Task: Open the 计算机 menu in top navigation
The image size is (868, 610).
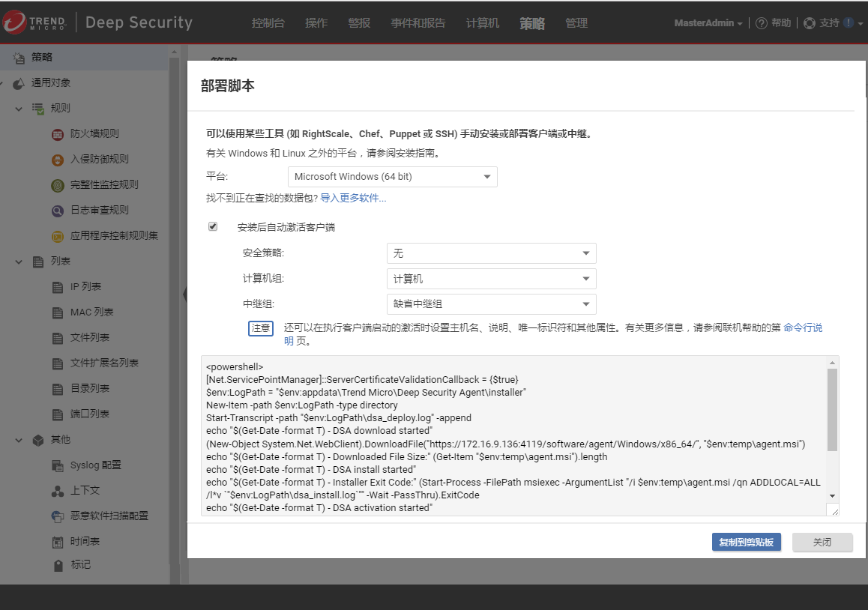Action: click(x=482, y=23)
